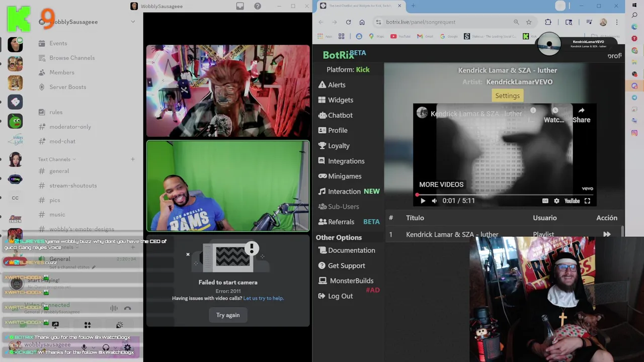Collapse the Text Channels category

coord(56,159)
